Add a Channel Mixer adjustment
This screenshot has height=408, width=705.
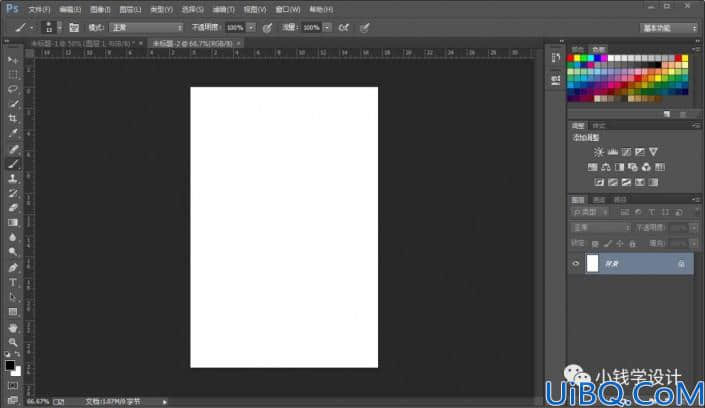pyautogui.click(x=646, y=167)
